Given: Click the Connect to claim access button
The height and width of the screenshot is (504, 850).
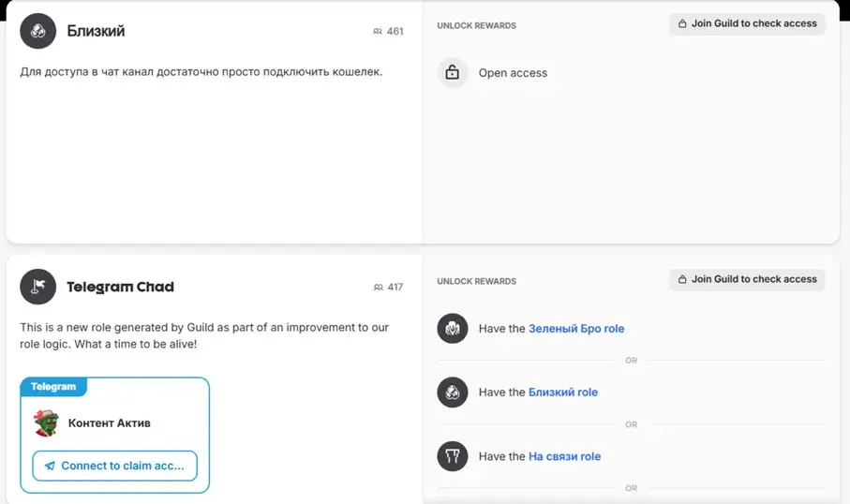Looking at the screenshot, I should click(x=115, y=467).
